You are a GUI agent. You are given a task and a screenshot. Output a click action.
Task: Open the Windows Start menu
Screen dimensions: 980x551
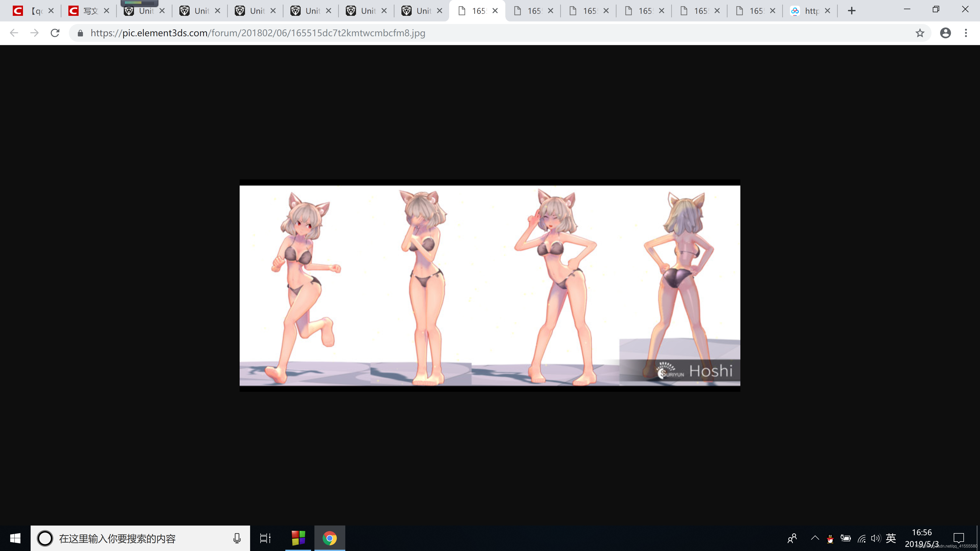15,538
